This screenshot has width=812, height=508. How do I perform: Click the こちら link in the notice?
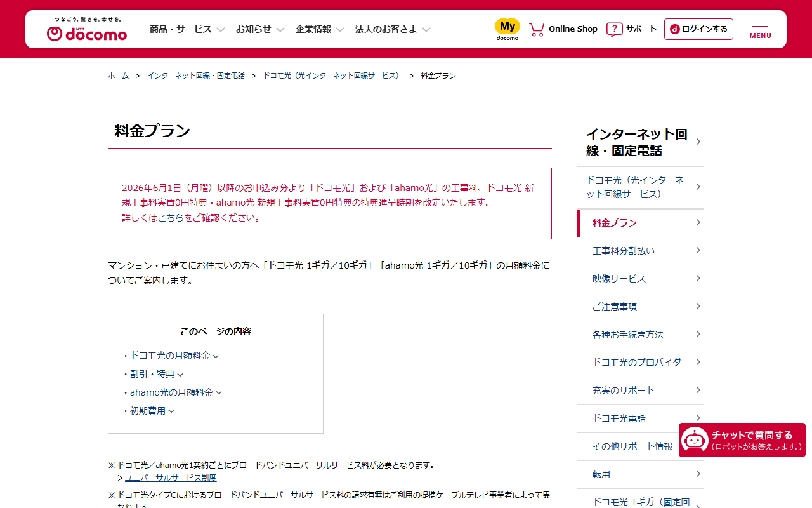[171, 218]
